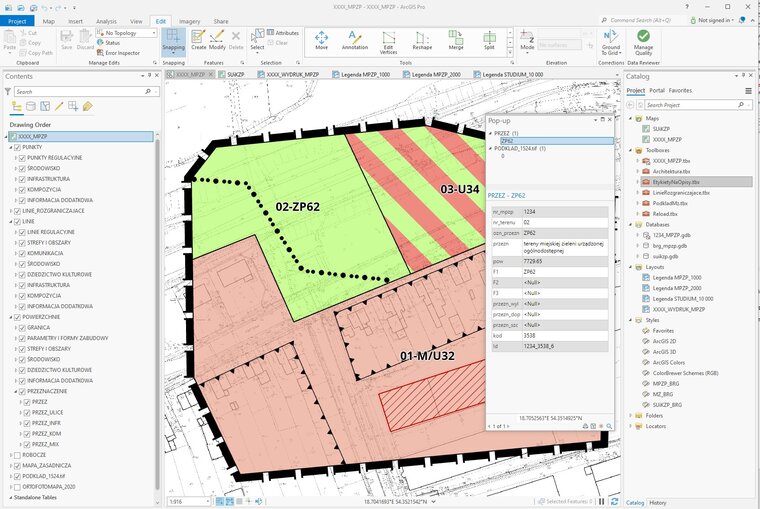
Task: Click the Create features button
Action: click(x=198, y=41)
